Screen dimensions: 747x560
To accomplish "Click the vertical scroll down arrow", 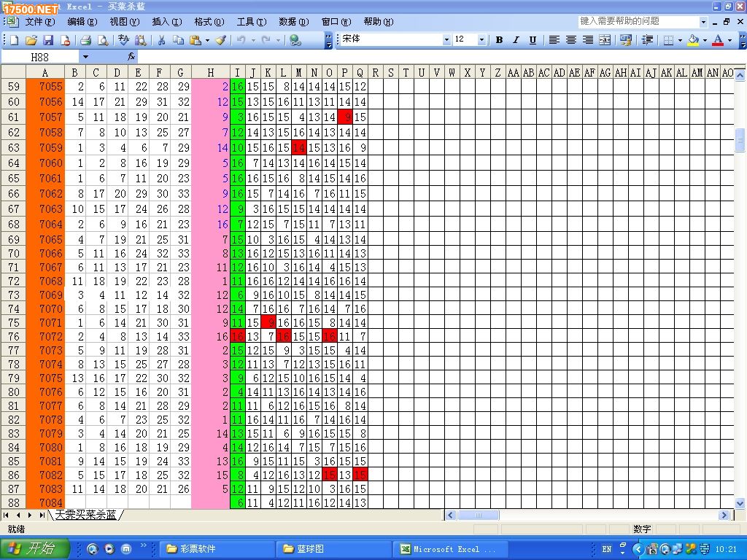I will (x=740, y=503).
